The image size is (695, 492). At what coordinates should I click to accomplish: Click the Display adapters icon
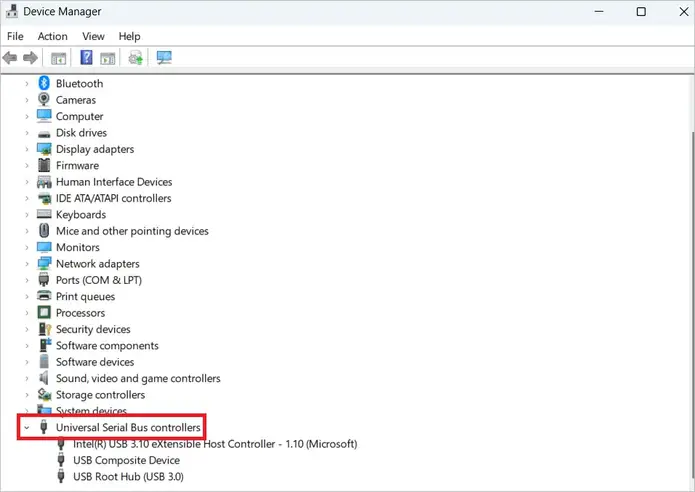[44, 149]
